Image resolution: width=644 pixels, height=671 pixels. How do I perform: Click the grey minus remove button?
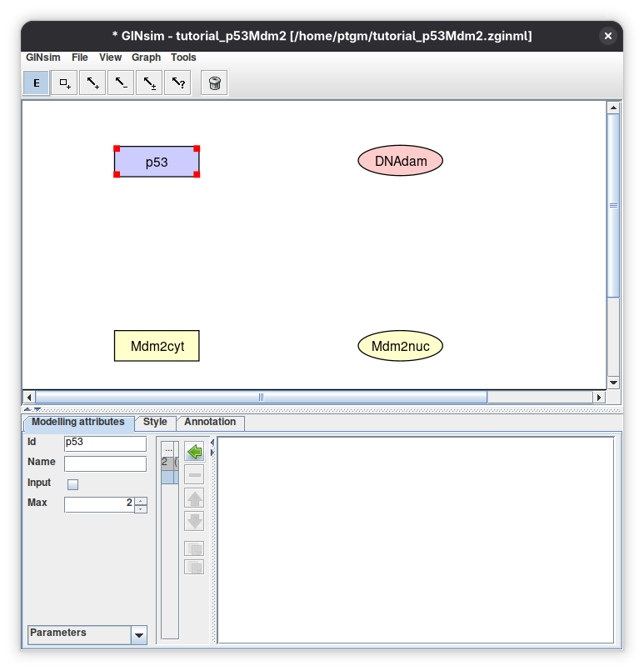[x=195, y=474]
